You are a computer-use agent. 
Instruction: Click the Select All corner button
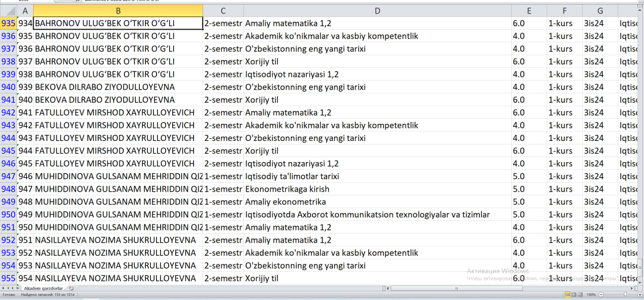[x=9, y=11]
